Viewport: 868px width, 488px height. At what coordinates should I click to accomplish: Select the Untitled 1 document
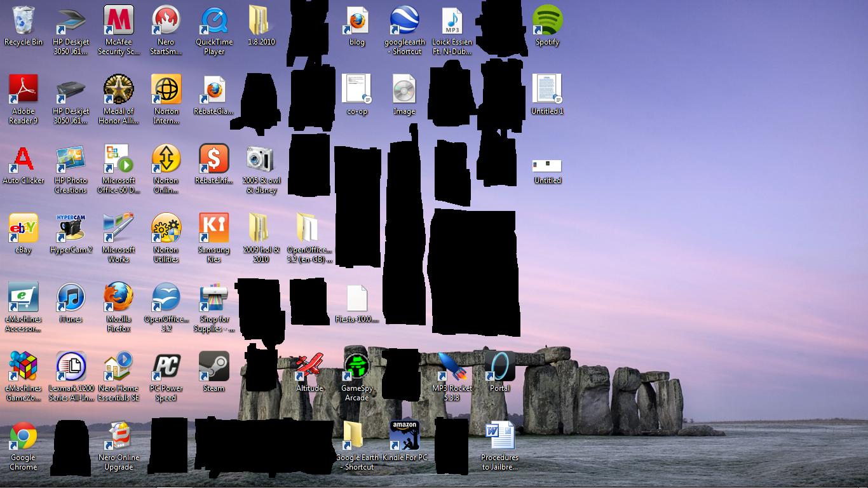click(547, 90)
